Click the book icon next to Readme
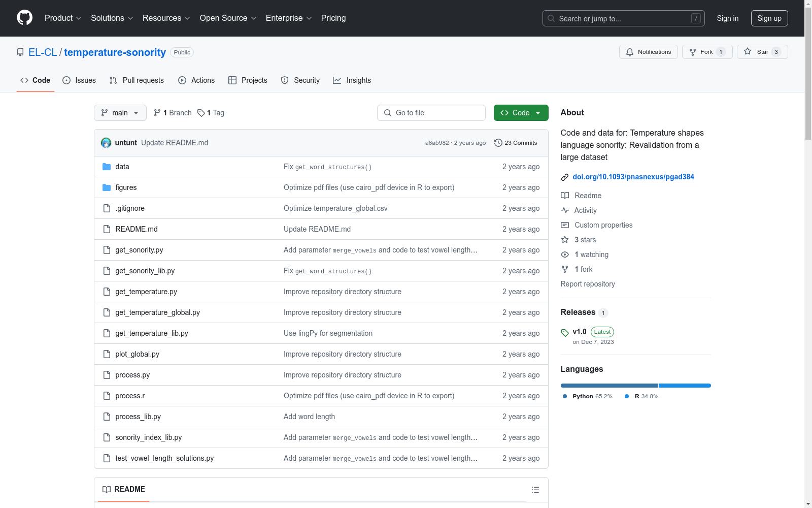Viewport: 812px width, 508px height. pyautogui.click(x=565, y=196)
